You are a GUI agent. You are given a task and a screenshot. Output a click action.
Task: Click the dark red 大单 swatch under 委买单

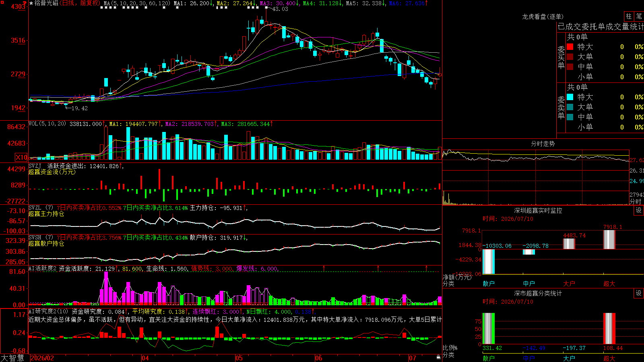(x=570, y=57)
